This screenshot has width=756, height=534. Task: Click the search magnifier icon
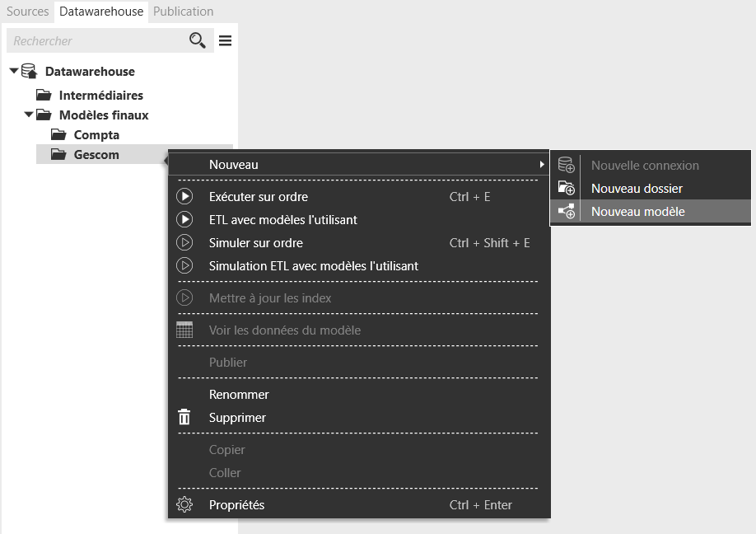(197, 40)
